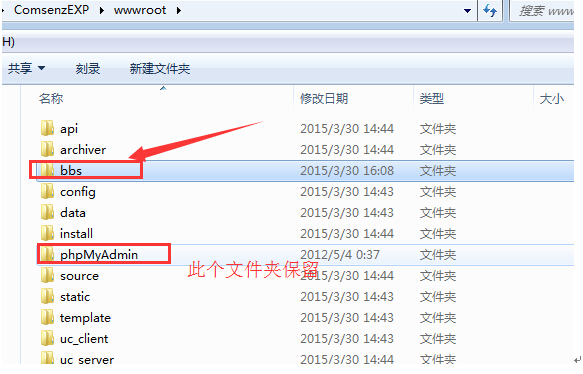The image size is (583, 374).
Task: Open the address bar history dropdown arrow
Action: pos(467,11)
